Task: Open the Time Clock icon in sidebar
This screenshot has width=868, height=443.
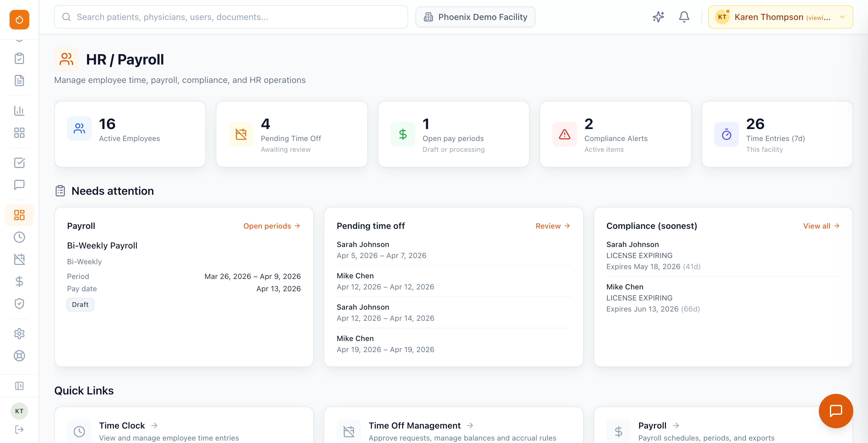Action: click(x=19, y=237)
